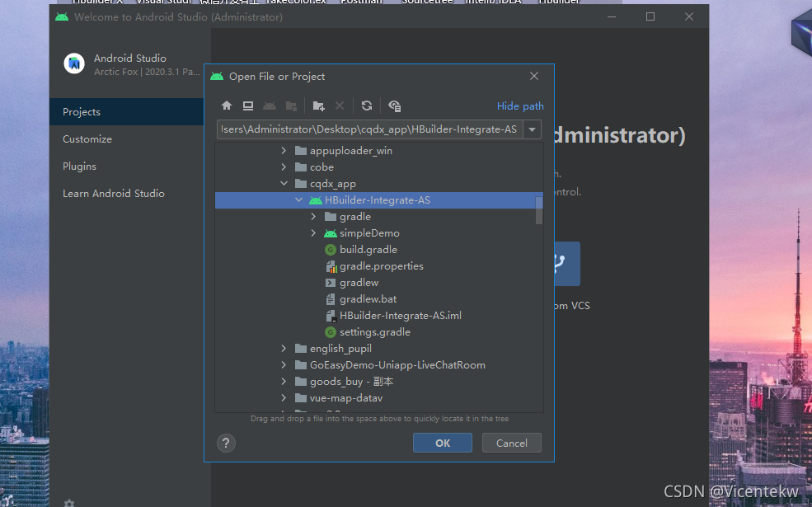This screenshot has height=507, width=812.
Task: Select the english_pupil folder
Action: click(340, 349)
